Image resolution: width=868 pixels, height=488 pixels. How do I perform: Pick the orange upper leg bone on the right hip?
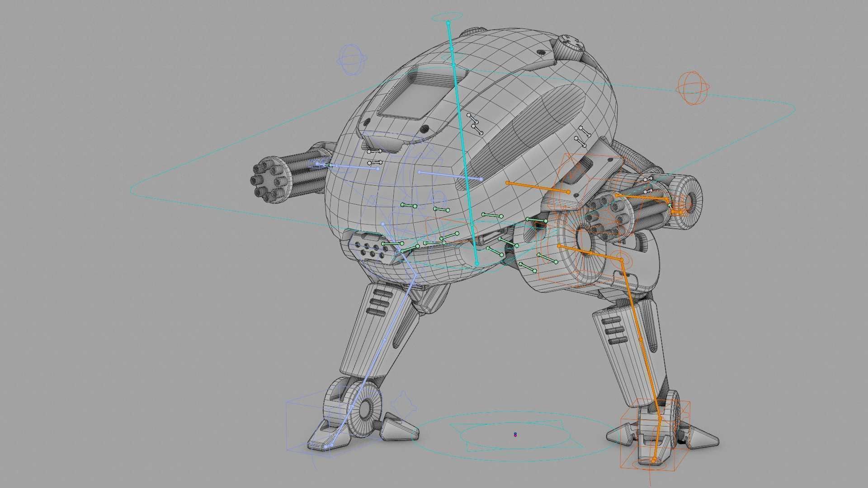tap(590, 253)
